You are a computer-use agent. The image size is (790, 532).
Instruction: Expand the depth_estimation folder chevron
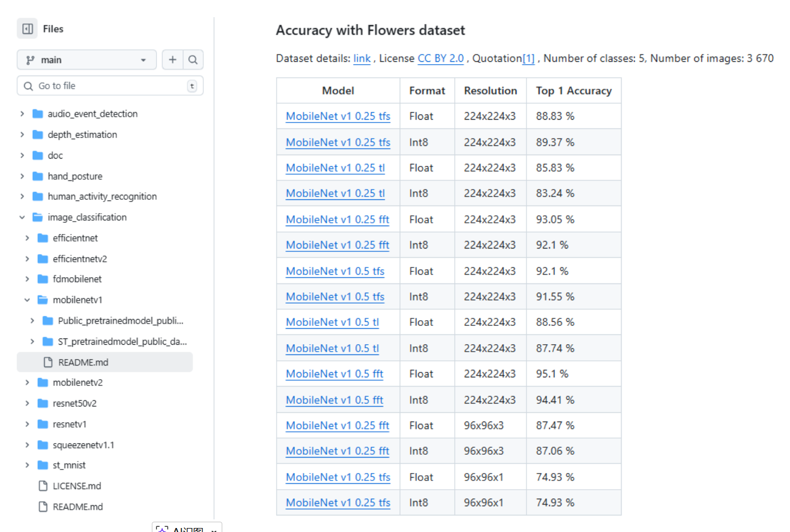(22, 135)
